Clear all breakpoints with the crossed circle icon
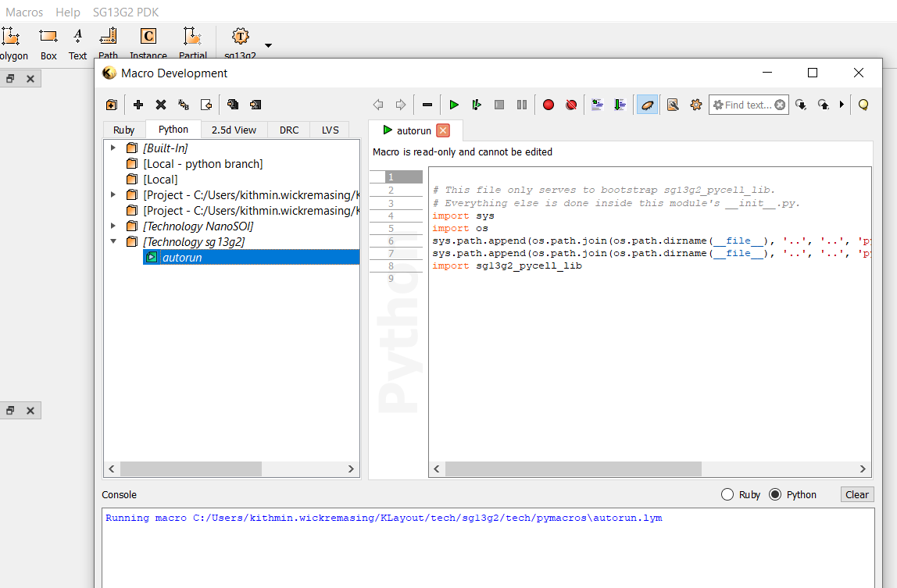The width and height of the screenshot is (897, 588). [x=571, y=105]
